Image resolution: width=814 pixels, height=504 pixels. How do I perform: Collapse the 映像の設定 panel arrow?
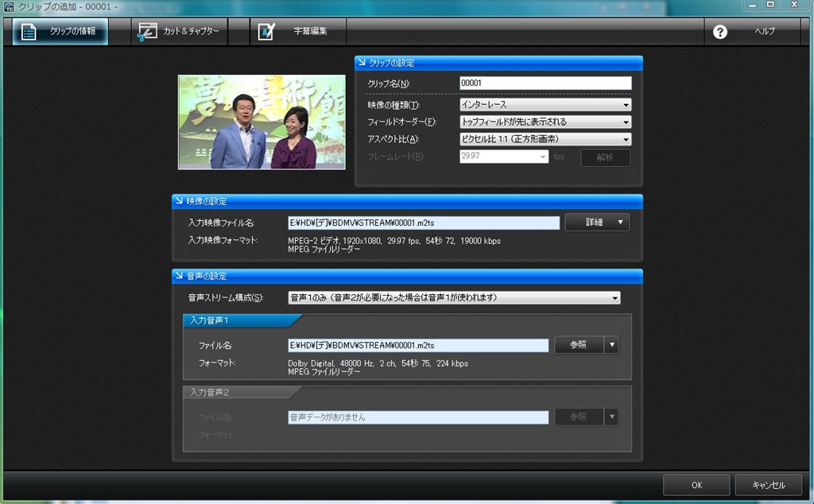[x=179, y=200]
